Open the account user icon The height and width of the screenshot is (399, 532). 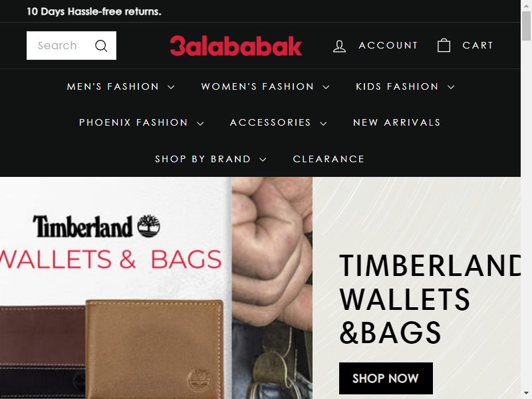click(x=339, y=46)
